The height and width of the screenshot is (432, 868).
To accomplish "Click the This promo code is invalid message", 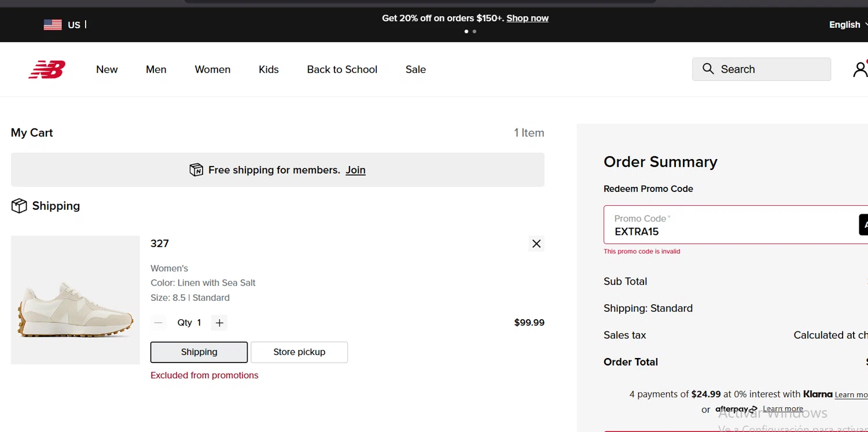I will tap(642, 252).
